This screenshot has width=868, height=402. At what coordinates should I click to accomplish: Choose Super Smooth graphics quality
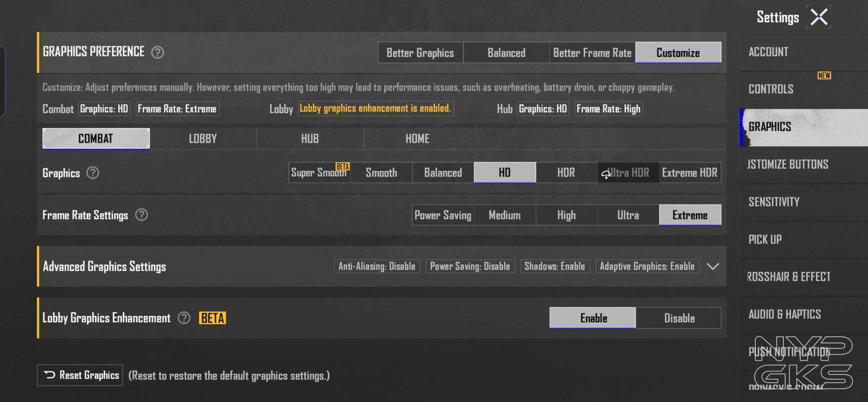[320, 173]
